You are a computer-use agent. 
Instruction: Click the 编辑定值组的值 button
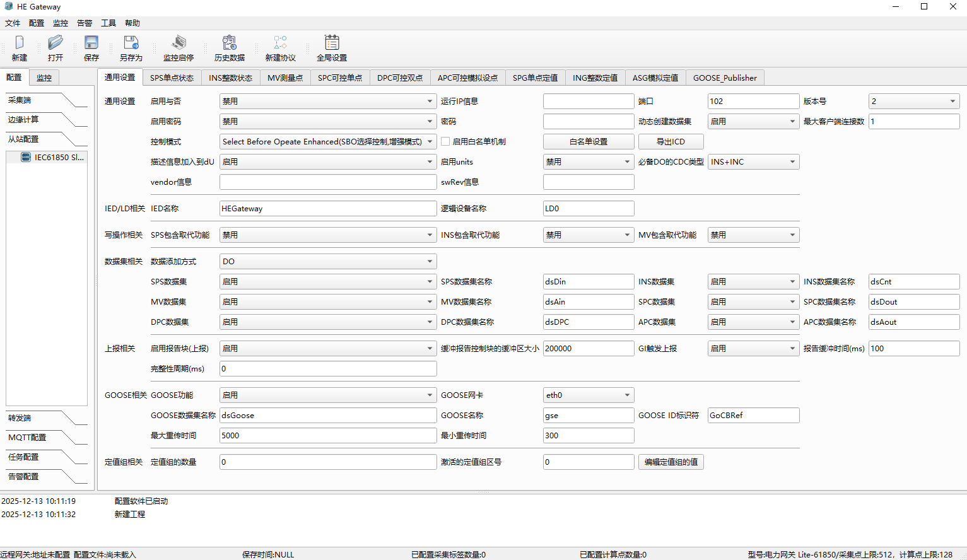[x=671, y=462]
